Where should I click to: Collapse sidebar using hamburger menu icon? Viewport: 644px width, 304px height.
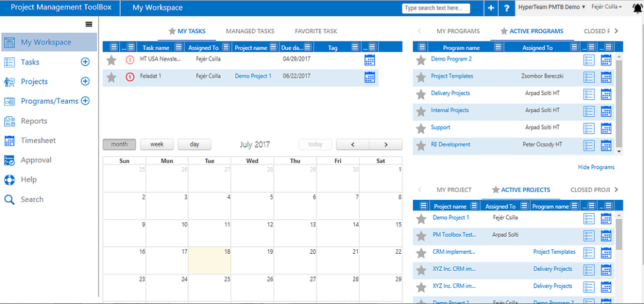89,24
